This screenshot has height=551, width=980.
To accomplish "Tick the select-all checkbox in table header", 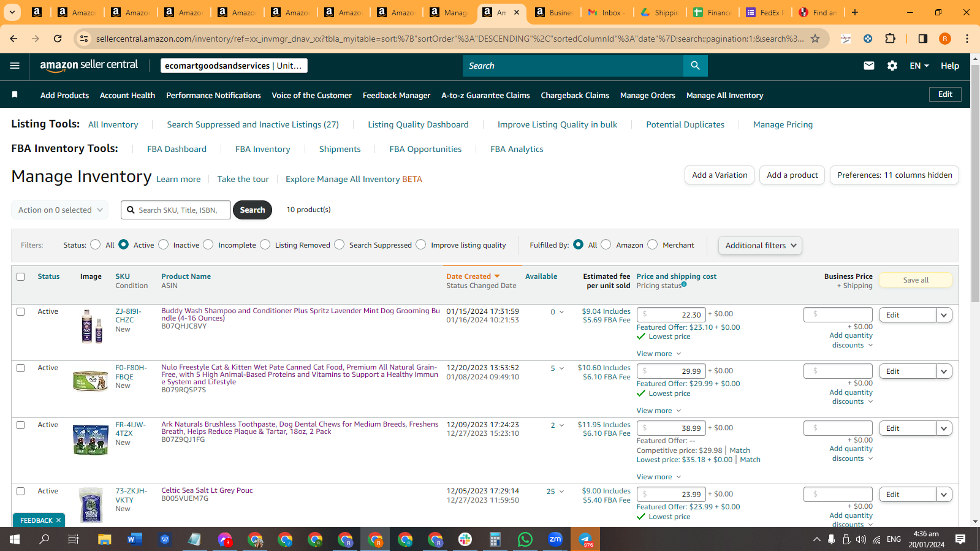I will pyautogui.click(x=21, y=276).
